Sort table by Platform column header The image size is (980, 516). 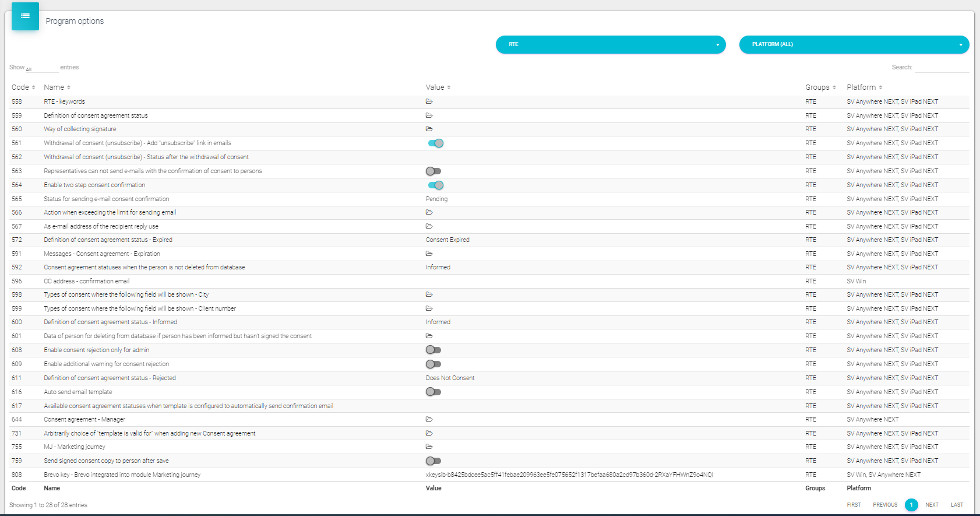click(864, 87)
